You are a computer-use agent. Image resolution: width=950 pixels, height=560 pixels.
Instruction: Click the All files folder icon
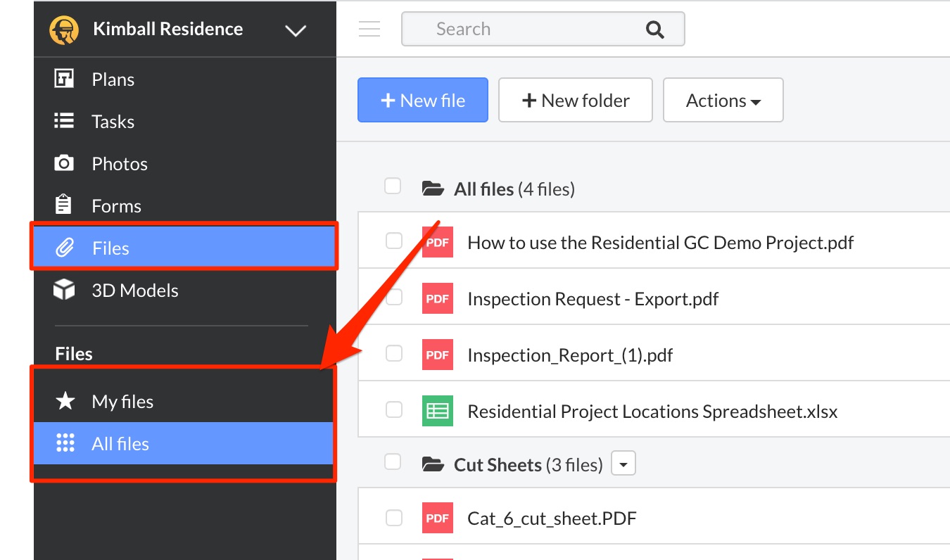coord(433,189)
